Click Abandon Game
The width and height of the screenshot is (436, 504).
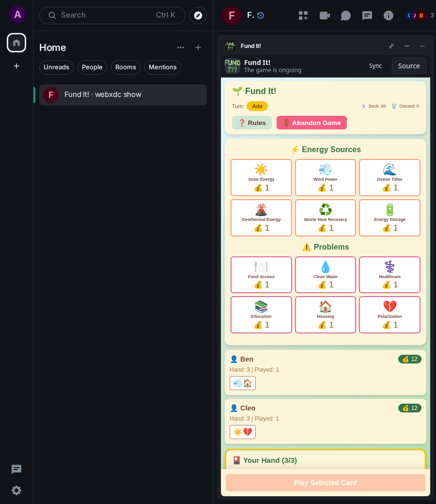[x=311, y=123]
